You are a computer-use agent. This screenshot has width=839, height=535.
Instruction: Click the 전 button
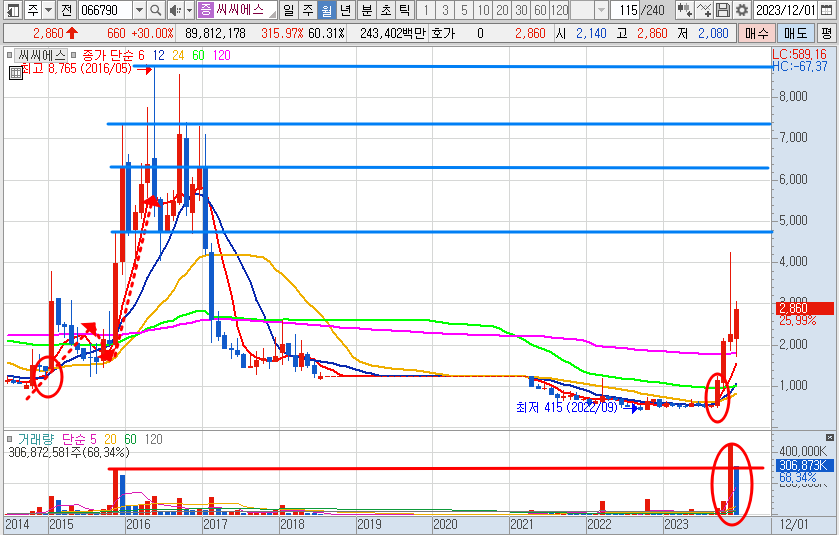coord(66,10)
